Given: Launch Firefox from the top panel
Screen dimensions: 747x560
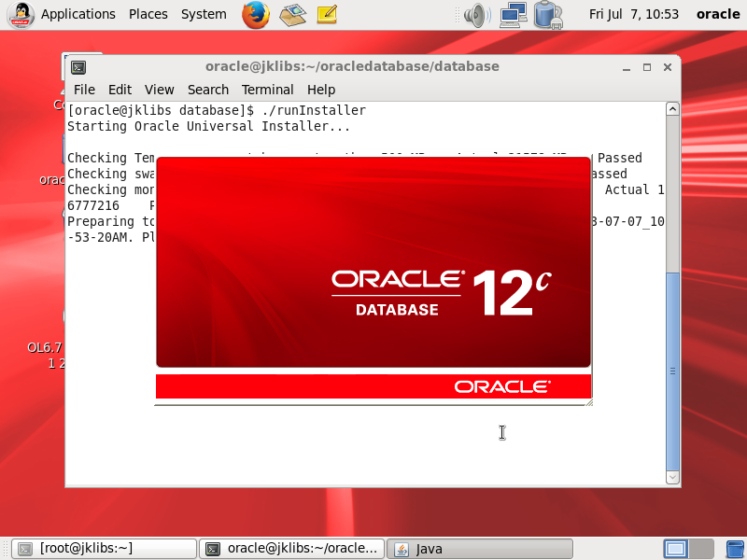Looking at the screenshot, I should (255, 15).
